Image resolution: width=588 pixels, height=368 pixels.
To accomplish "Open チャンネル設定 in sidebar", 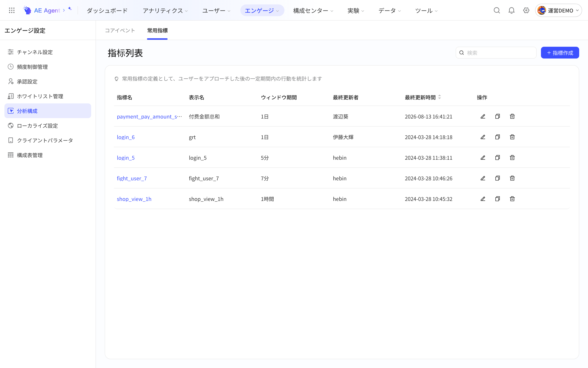I will (x=48, y=52).
